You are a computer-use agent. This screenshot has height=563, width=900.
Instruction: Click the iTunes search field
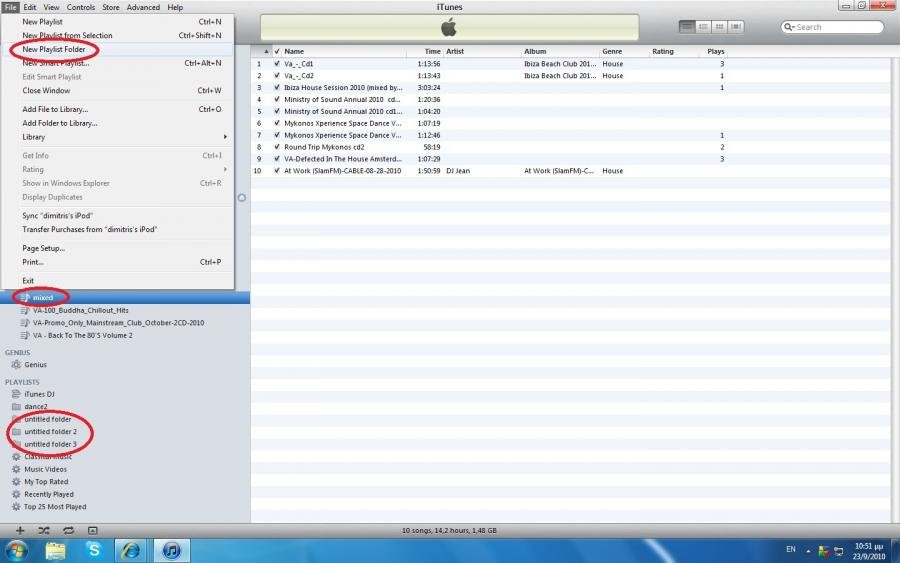(x=832, y=27)
